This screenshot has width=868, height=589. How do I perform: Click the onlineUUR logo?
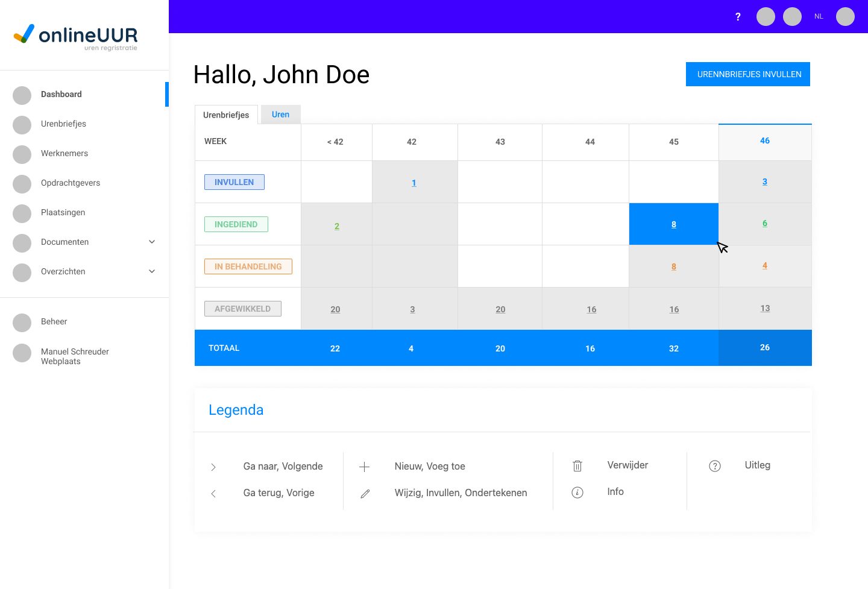(76, 36)
